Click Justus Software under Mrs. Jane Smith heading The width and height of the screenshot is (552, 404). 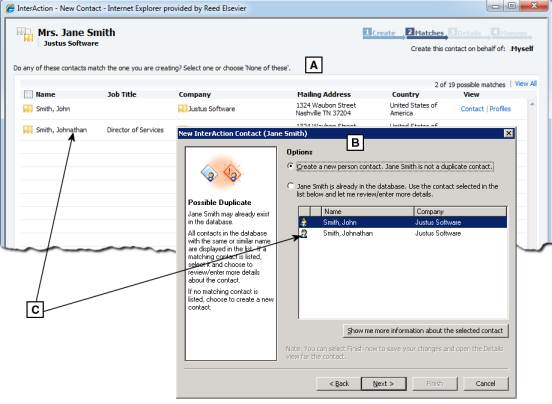point(71,44)
